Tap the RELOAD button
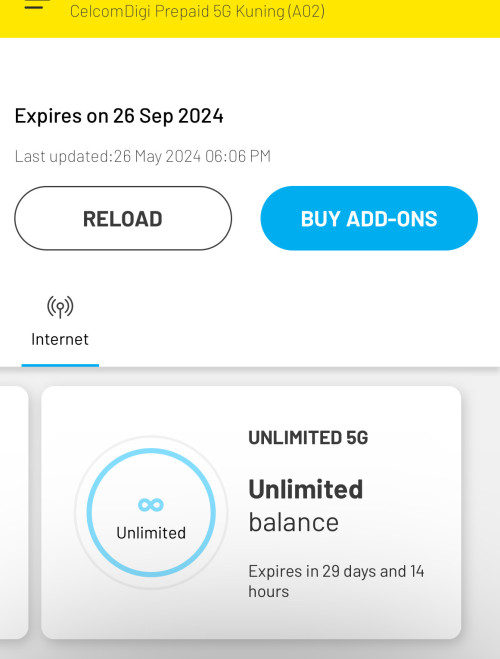Viewport: 500px width, 659px height. tap(123, 218)
